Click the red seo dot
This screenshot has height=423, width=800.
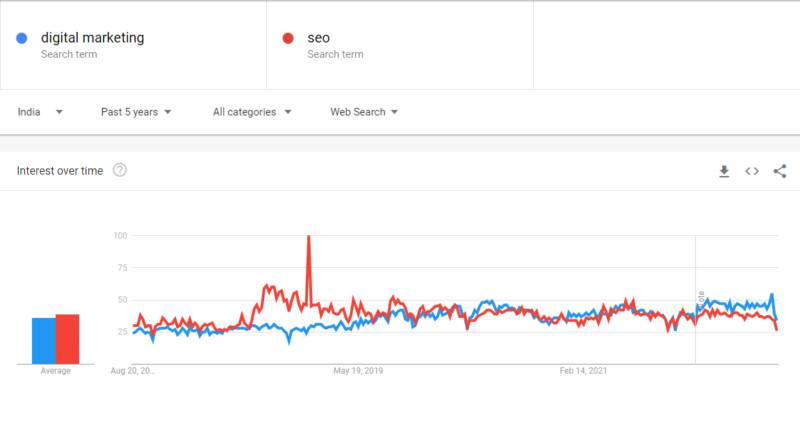(x=288, y=38)
